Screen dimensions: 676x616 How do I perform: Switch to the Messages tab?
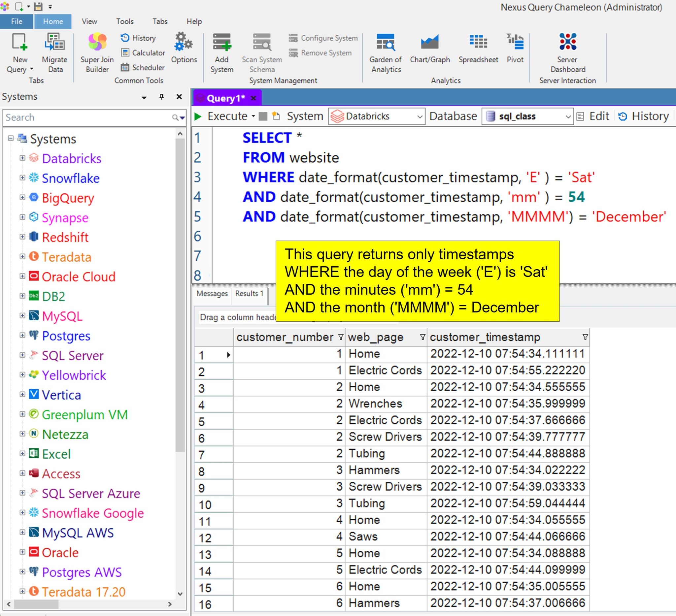[x=212, y=294]
